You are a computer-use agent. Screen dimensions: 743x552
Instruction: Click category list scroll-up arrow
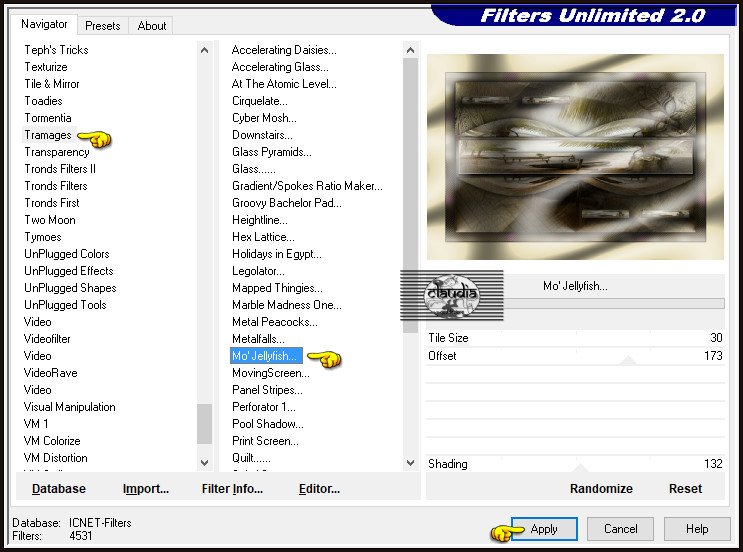(x=204, y=50)
